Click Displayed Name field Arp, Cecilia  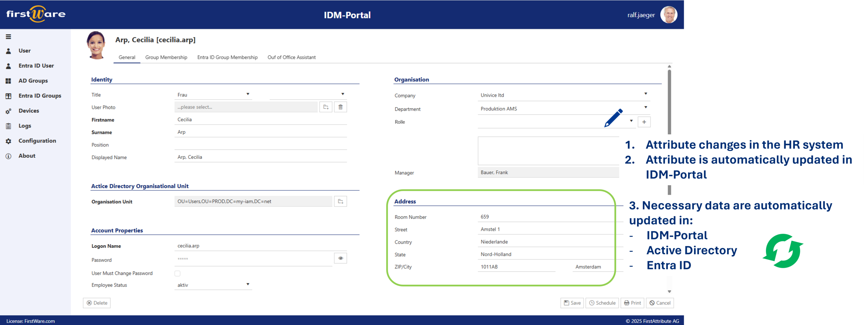click(260, 157)
